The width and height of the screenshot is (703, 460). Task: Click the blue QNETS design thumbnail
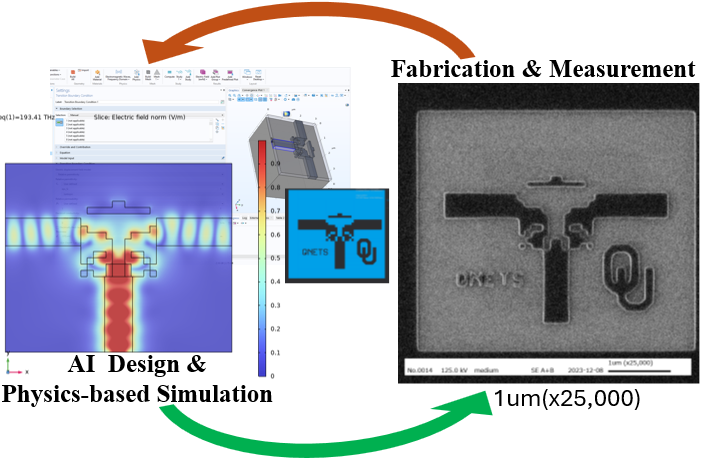pyautogui.click(x=337, y=236)
